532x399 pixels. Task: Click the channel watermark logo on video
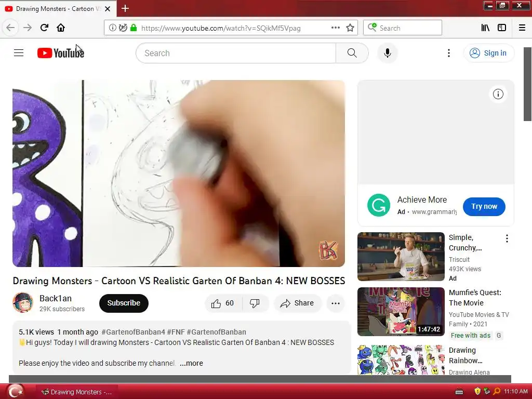328,250
